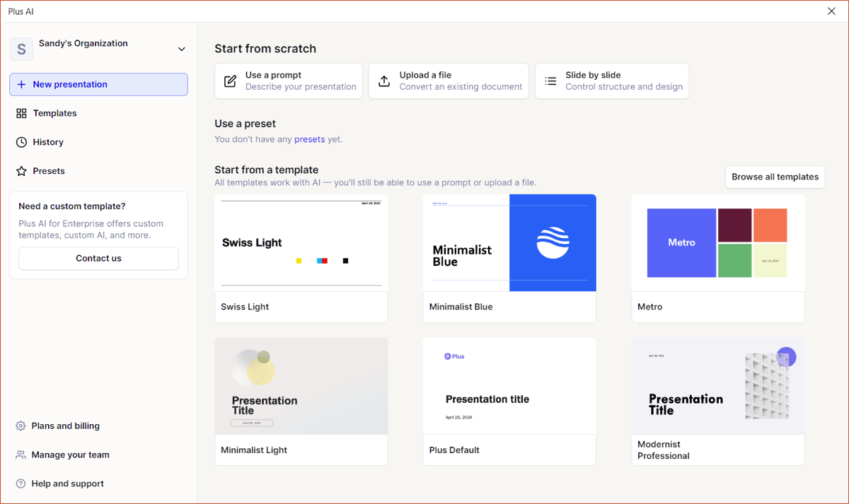Click the Help and support question icon
This screenshot has width=849, height=504.
point(21,484)
